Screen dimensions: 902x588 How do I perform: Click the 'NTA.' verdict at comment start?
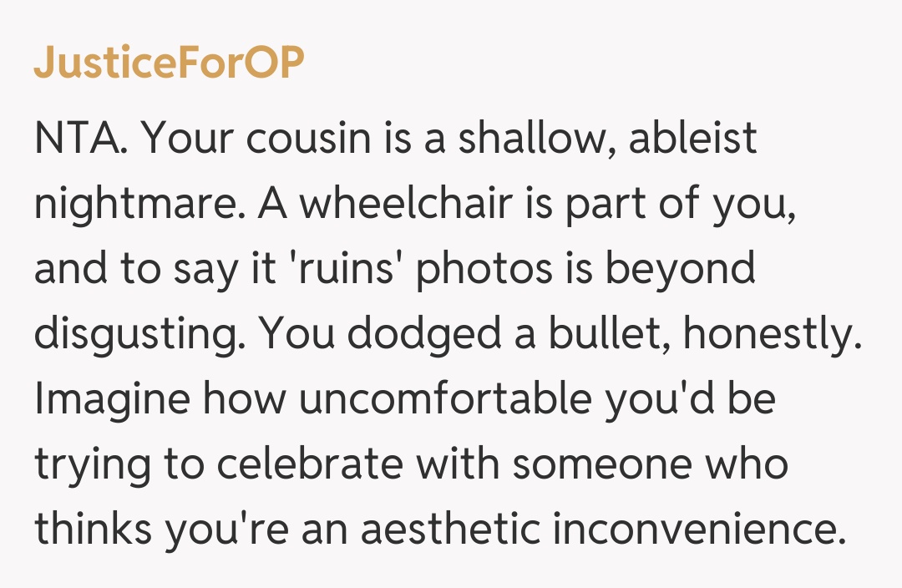pos(81,138)
